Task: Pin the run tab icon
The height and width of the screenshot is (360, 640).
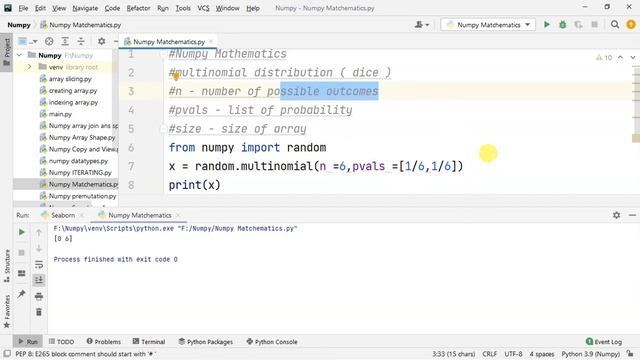Action: coord(22,293)
